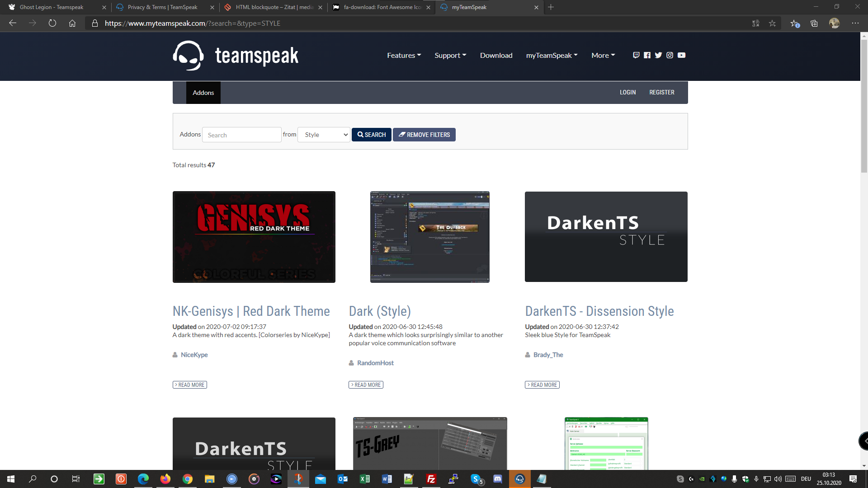Open Chrome from taskbar
This screenshot has width=868, height=488.
point(188,479)
